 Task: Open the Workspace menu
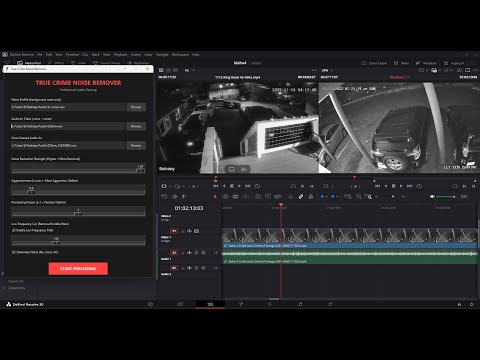coord(180,54)
